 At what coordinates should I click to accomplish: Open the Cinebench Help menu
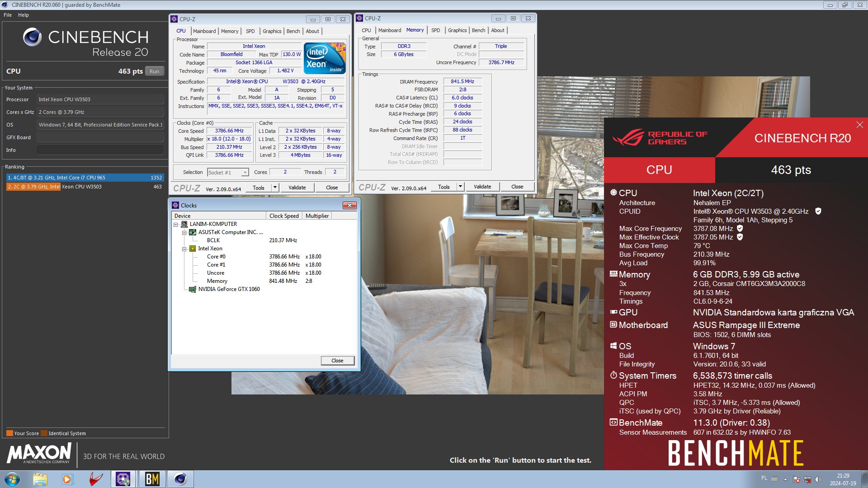(x=24, y=15)
